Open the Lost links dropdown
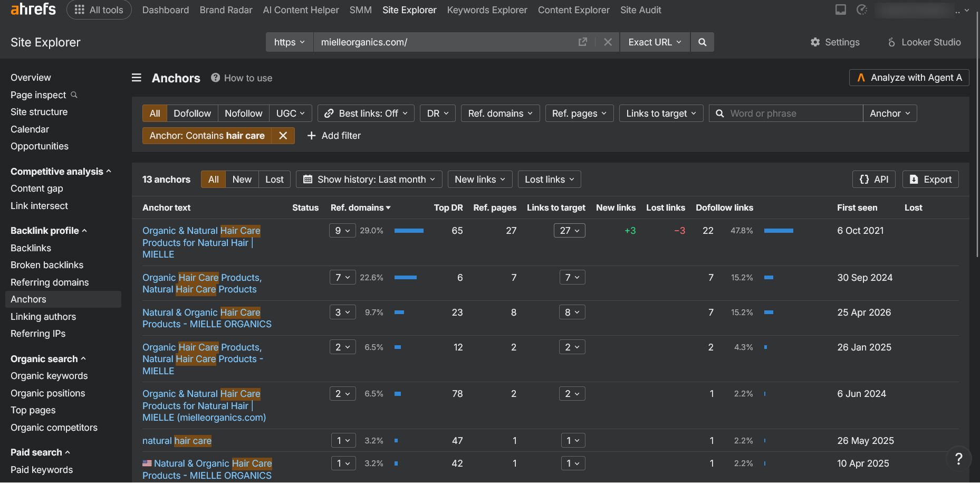This screenshot has width=980, height=483. [x=550, y=179]
